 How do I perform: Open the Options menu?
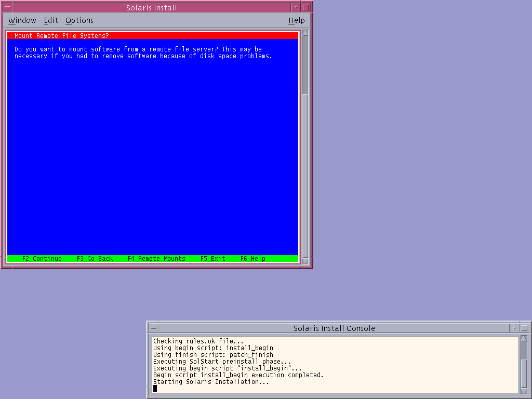pyautogui.click(x=79, y=20)
